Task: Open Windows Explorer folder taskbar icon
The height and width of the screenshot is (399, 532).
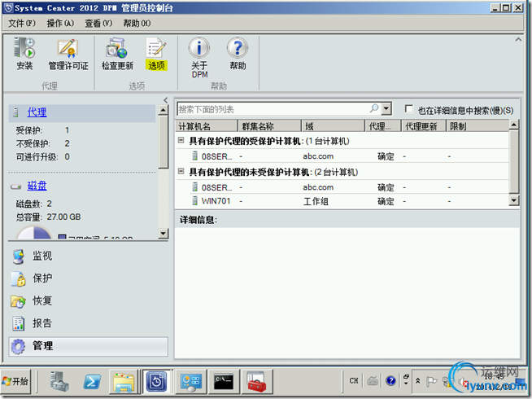Action: (x=124, y=381)
